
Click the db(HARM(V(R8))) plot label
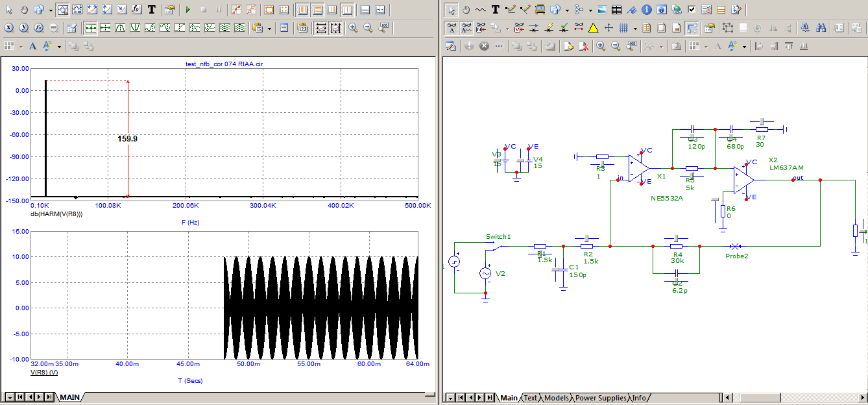click(x=57, y=214)
